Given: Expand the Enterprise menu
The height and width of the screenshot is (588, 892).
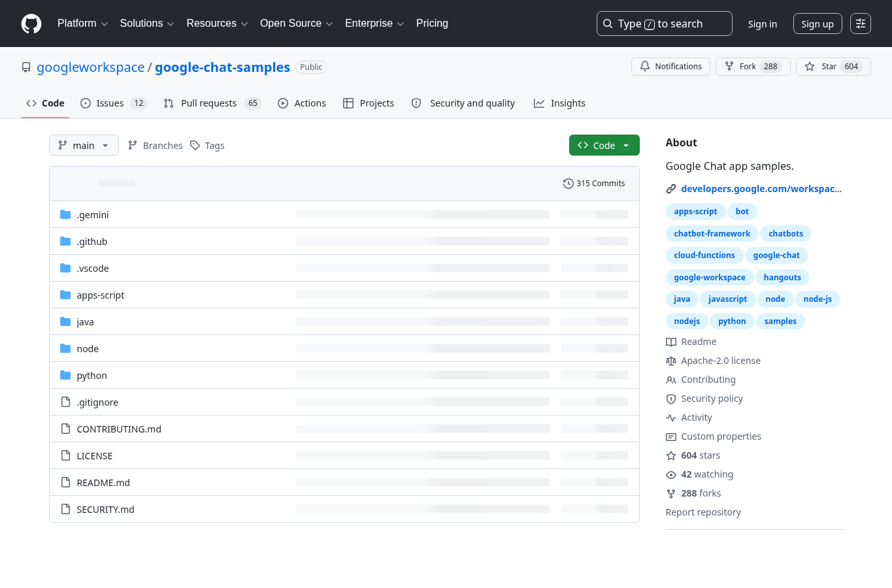Looking at the screenshot, I should tap(374, 24).
